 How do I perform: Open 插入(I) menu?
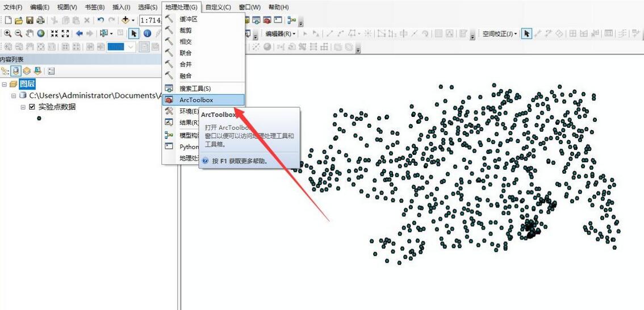(x=122, y=7)
